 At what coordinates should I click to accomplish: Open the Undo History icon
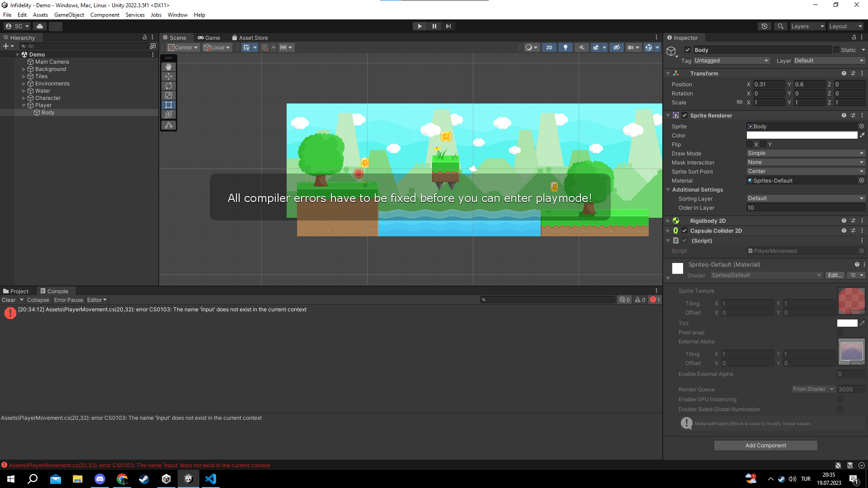coord(764,26)
